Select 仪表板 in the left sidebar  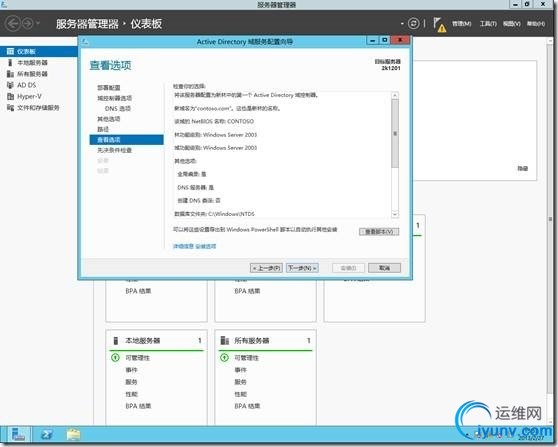click(39, 52)
